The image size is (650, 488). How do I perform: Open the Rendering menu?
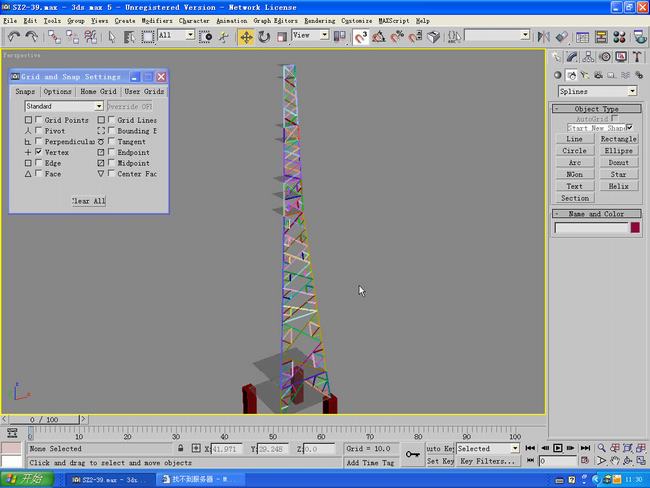[x=320, y=21]
